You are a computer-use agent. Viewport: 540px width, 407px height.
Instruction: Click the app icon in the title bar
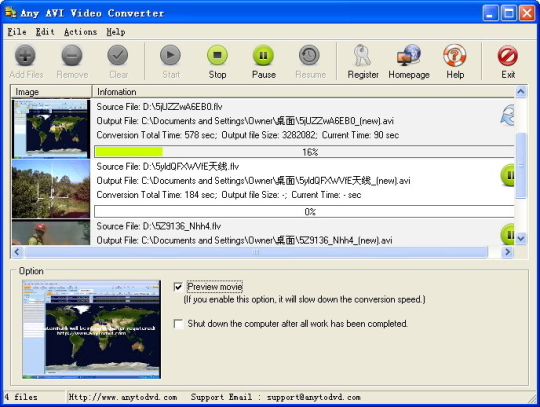pyautogui.click(x=10, y=12)
